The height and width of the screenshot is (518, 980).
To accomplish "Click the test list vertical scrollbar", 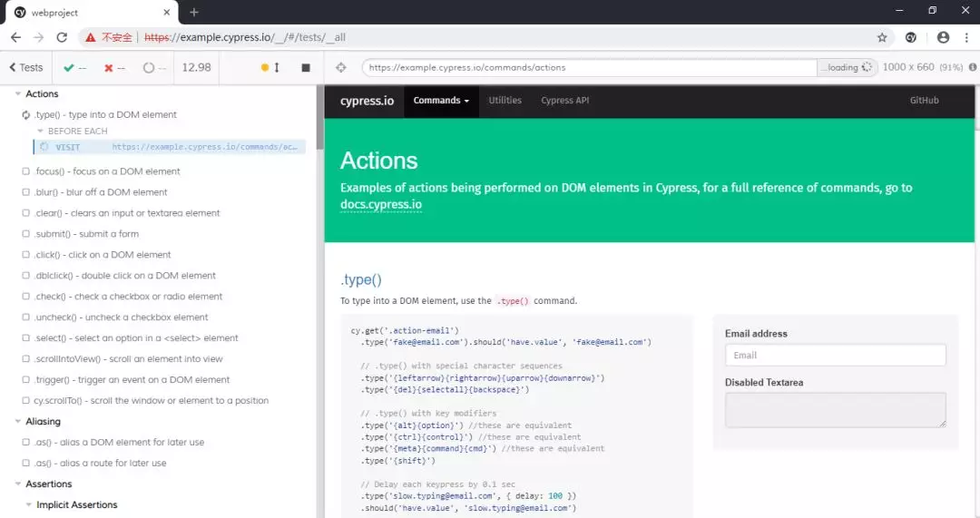I will pos(319,117).
